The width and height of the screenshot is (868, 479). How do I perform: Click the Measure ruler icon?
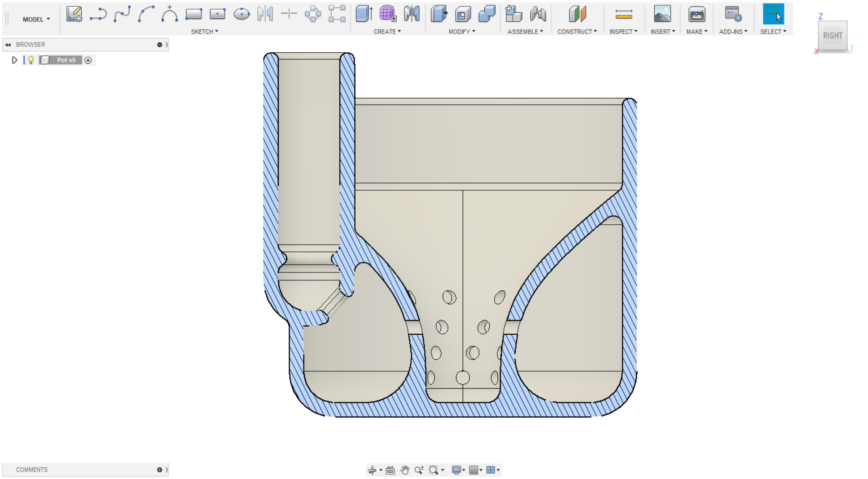tap(623, 14)
